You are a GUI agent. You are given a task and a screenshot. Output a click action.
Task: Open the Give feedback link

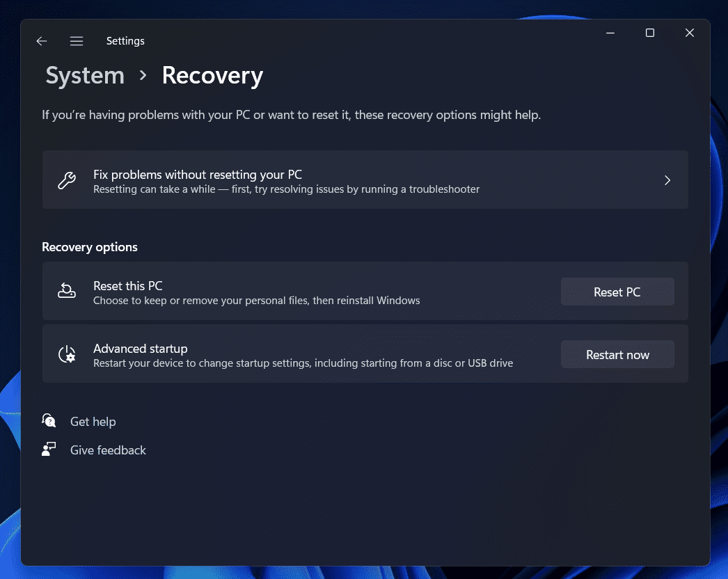point(108,450)
